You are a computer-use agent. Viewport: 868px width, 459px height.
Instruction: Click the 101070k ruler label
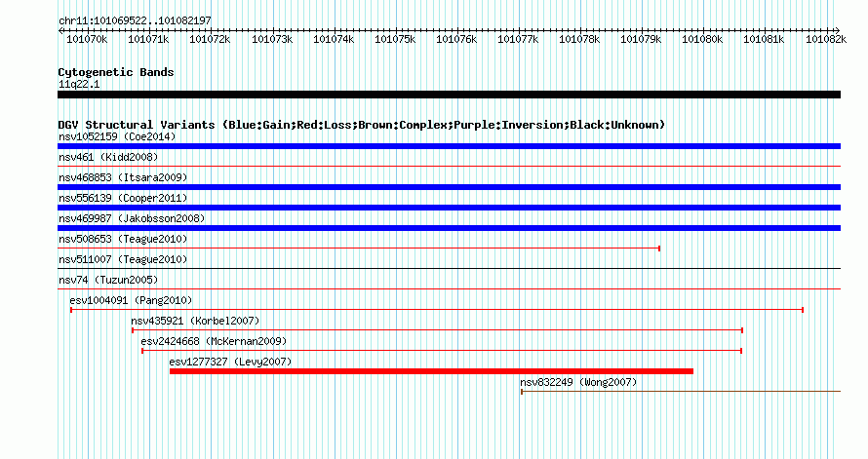tap(87, 39)
